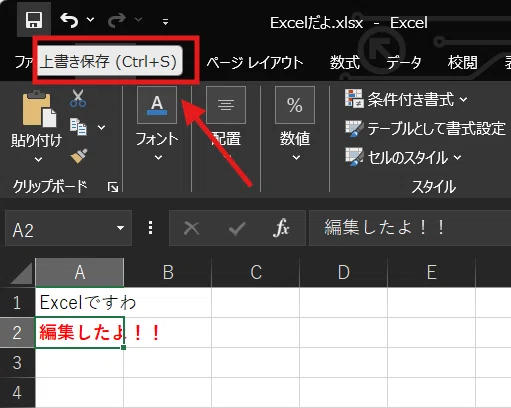
Task: Select column E header
Action: [x=432, y=272]
